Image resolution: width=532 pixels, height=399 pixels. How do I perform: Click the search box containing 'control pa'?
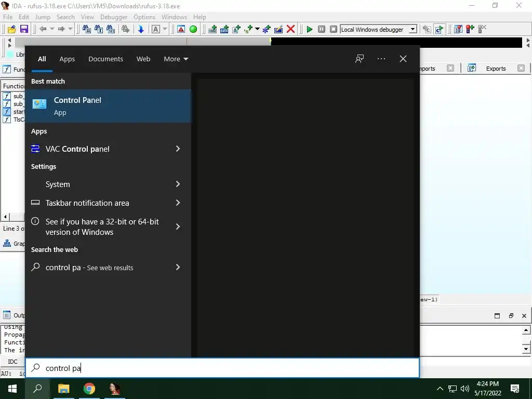[x=222, y=368]
